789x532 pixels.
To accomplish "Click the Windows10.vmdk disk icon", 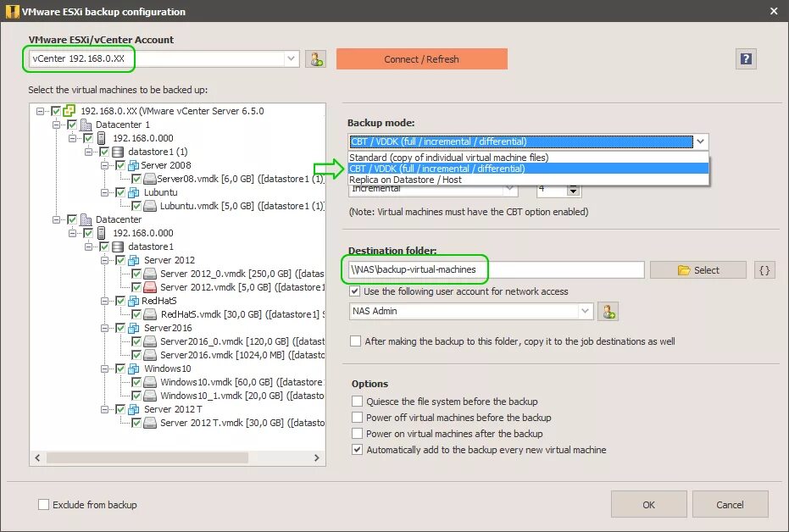I will [149, 382].
